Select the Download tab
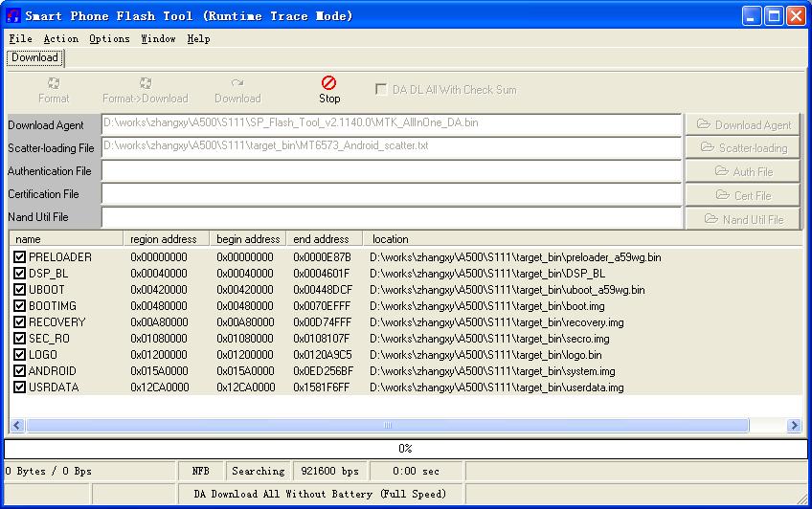Screen dimensions: 812x509 [x=34, y=57]
